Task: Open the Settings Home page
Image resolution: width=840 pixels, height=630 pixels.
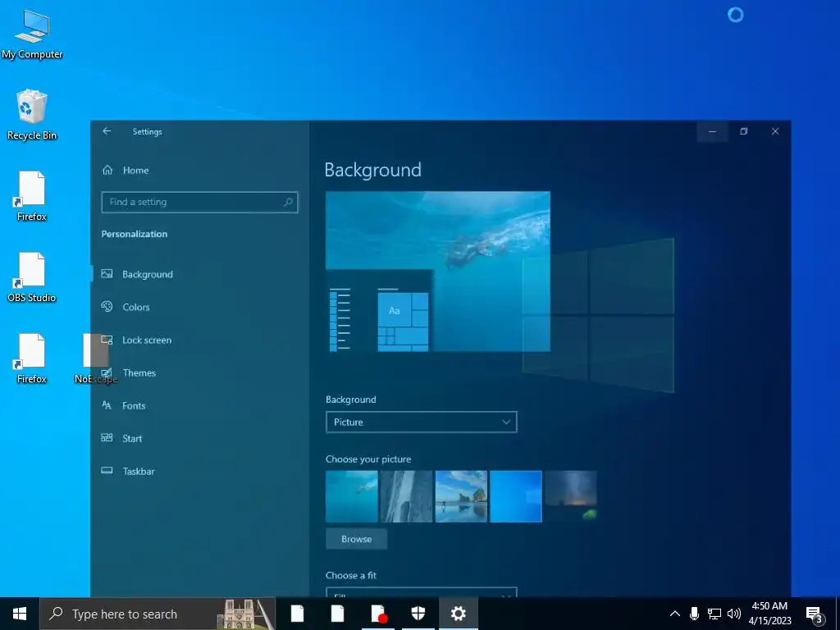Action: click(135, 171)
